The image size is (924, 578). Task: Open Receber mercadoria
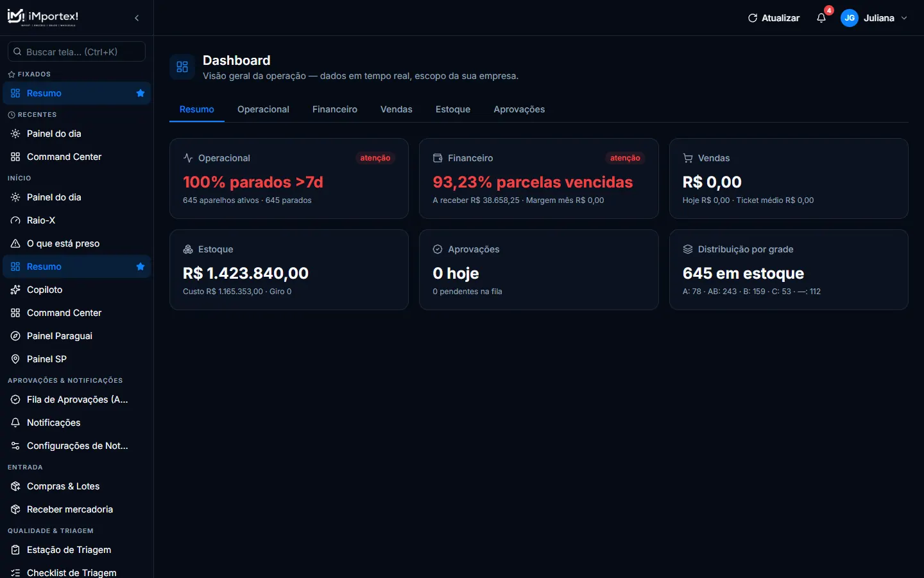(76, 509)
